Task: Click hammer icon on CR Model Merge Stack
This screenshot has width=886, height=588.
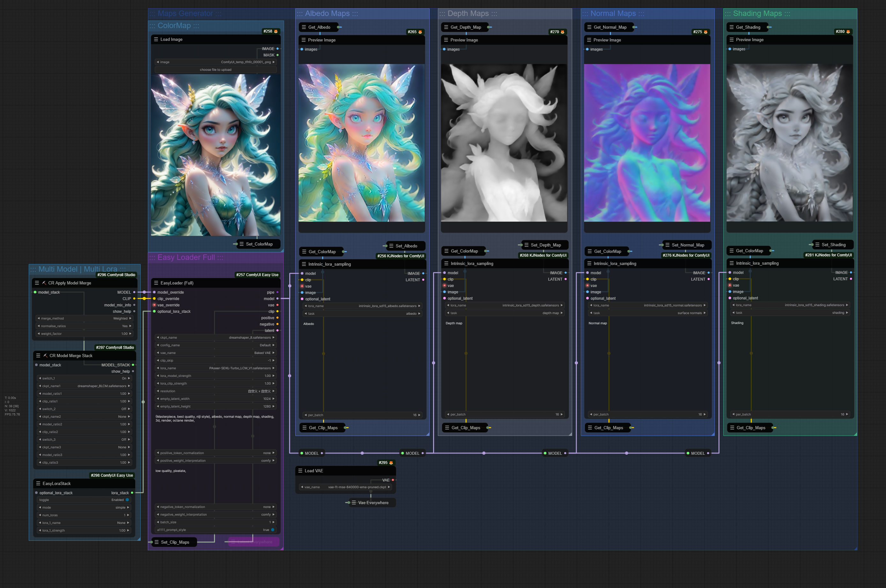Action: (x=45, y=356)
